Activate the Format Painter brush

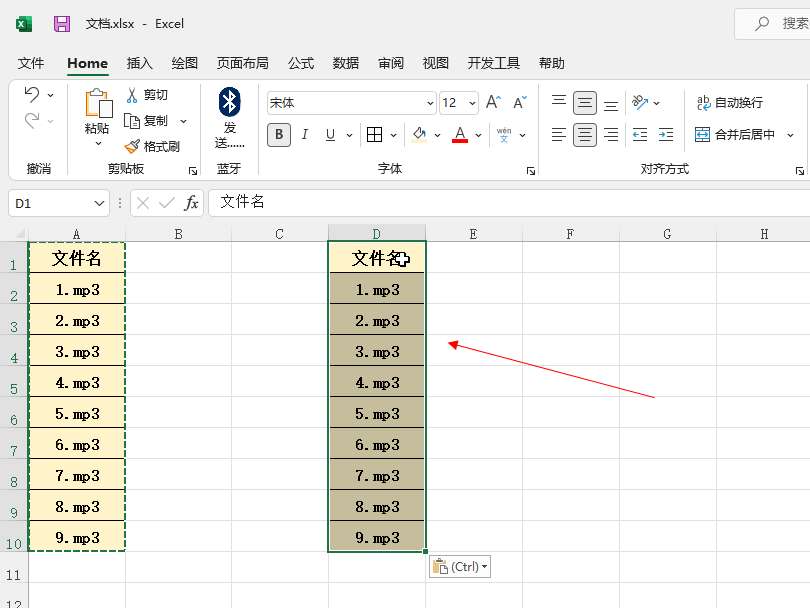(152, 147)
